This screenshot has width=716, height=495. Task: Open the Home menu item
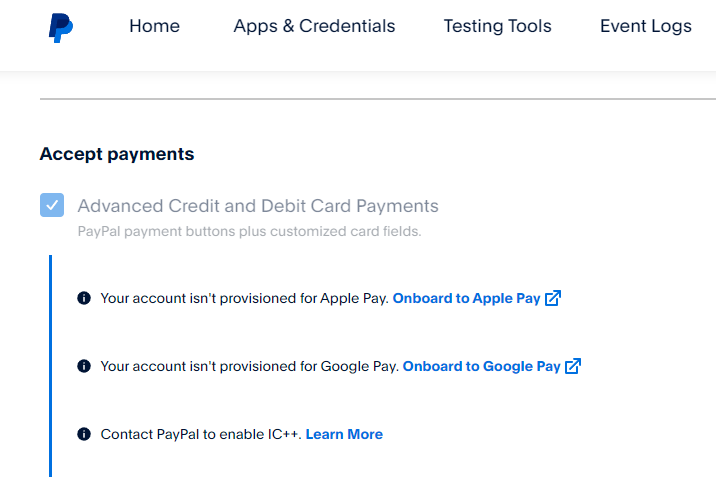154,26
